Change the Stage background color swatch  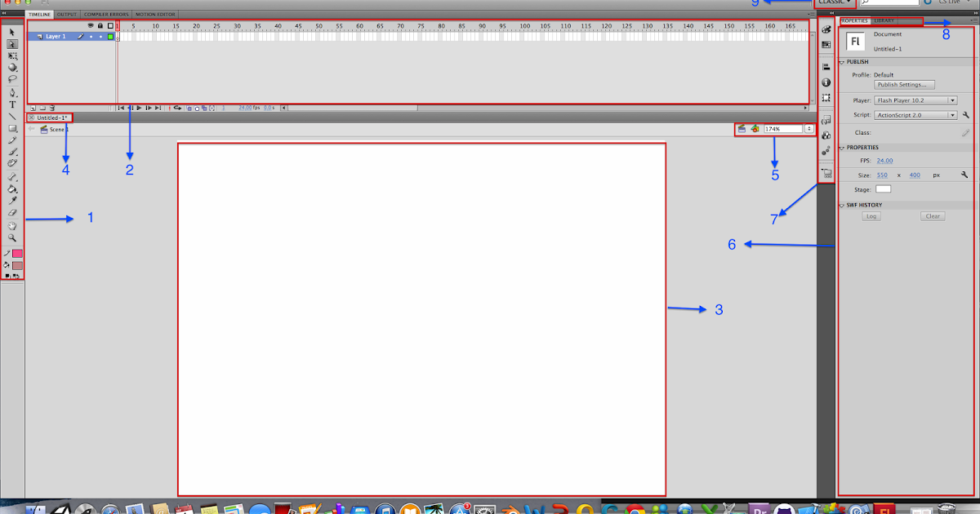883,188
